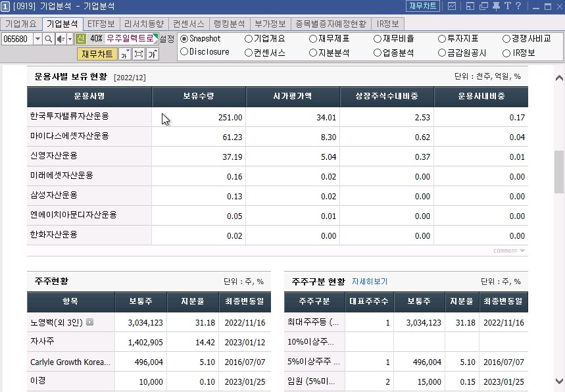Switch to the 부가정보 tab

(x=270, y=24)
